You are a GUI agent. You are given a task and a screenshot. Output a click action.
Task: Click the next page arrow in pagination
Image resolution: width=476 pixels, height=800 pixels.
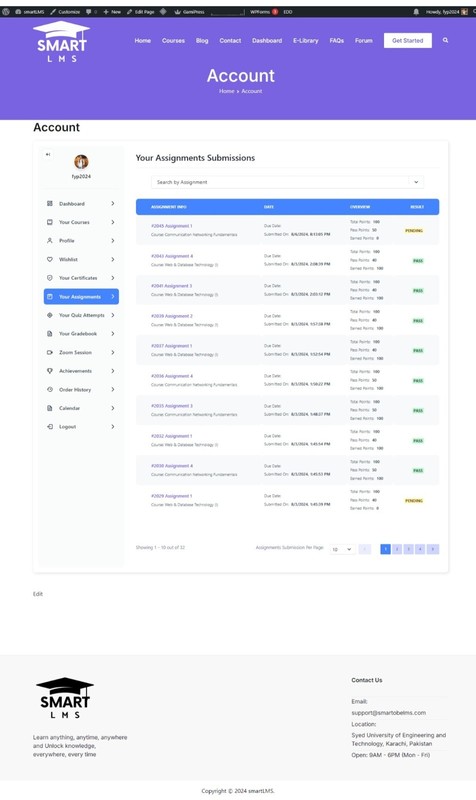tap(433, 549)
